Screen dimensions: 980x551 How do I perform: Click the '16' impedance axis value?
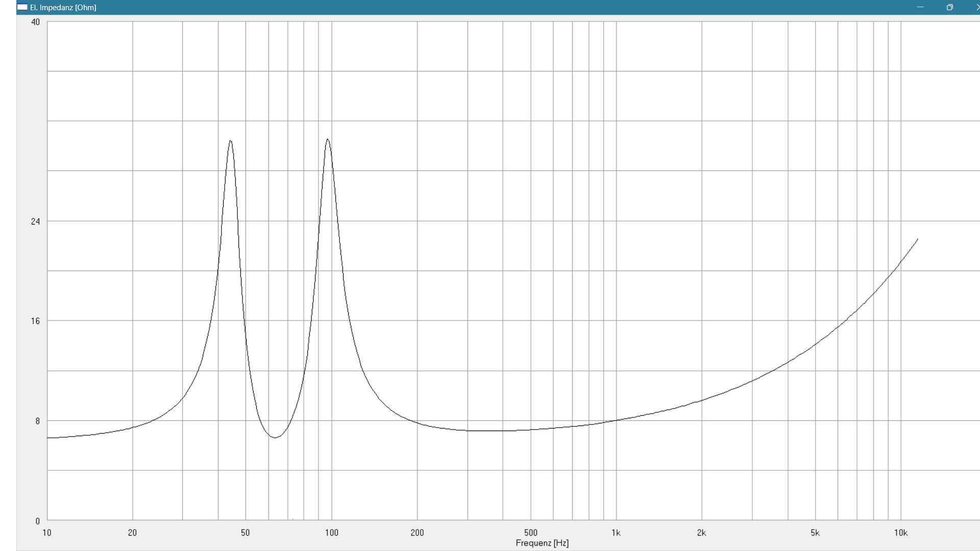(x=35, y=321)
